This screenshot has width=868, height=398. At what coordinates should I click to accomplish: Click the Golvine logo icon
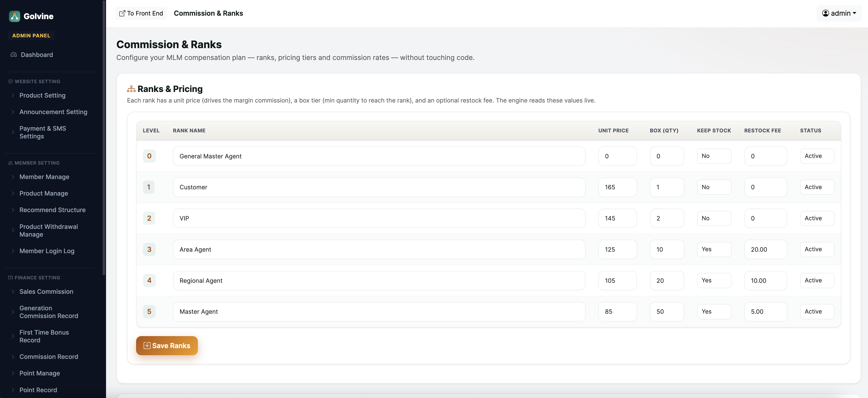pyautogui.click(x=15, y=16)
